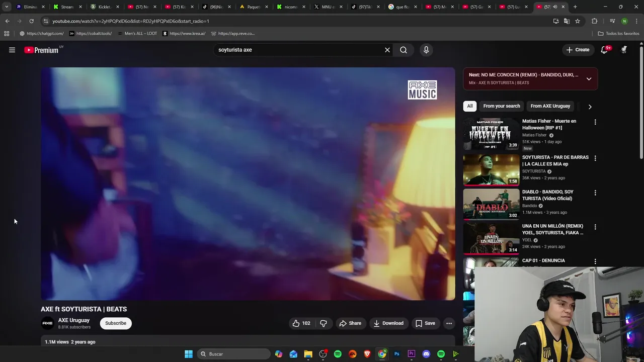Open Premiere Pro from the taskbar
This screenshot has height=362, width=644.
[x=412, y=354]
